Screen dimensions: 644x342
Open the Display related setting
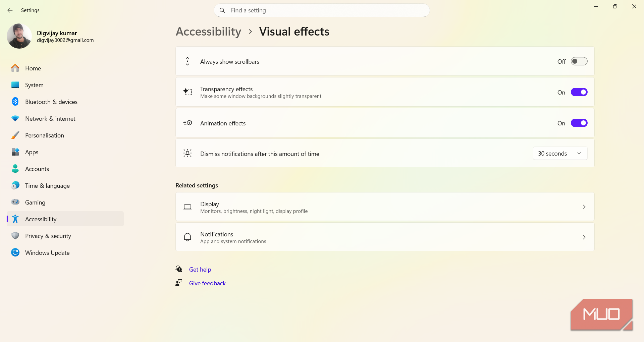click(385, 207)
